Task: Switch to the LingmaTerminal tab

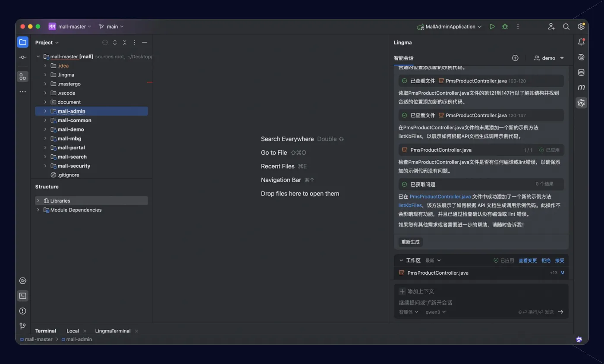Action: 113,331
